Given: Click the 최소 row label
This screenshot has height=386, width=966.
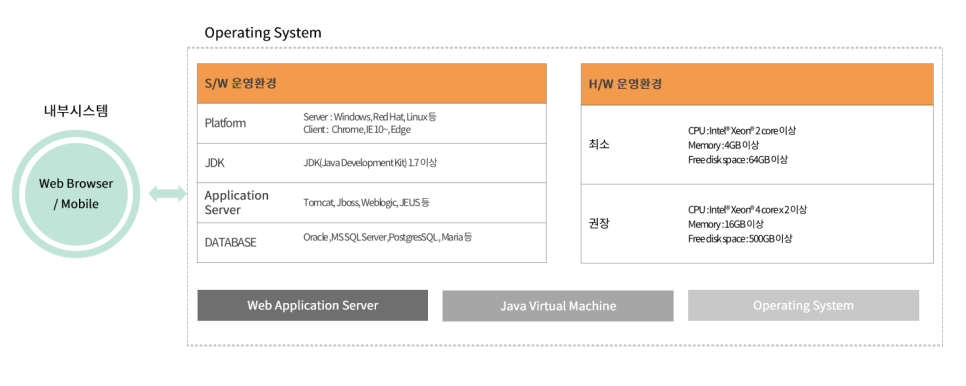Looking at the screenshot, I should (x=599, y=145).
